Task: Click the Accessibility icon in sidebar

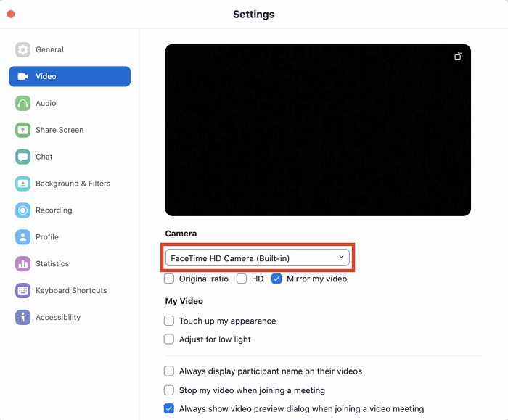Action: (x=23, y=318)
